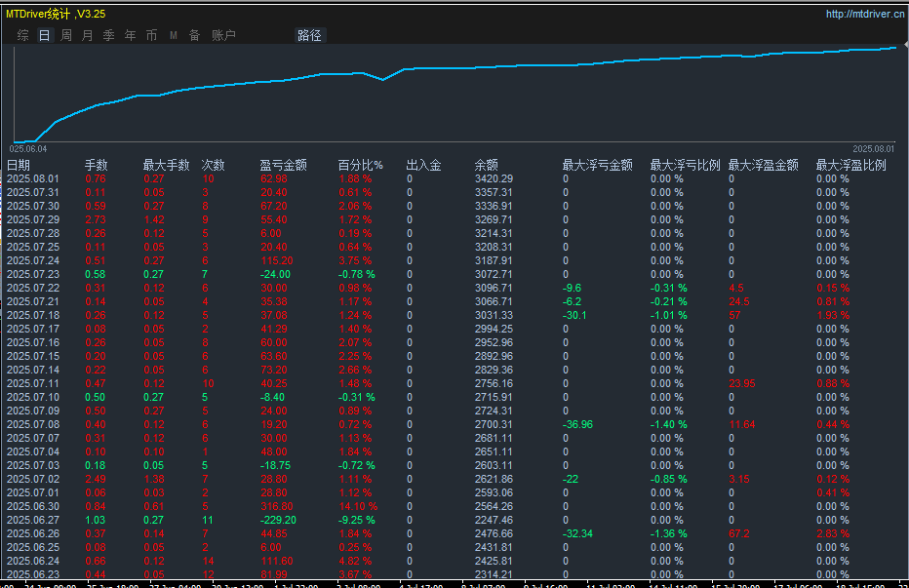Viewport: 909px width, 588px height.
Task: Open the 年 yearly statistics tab
Action: coord(131,35)
